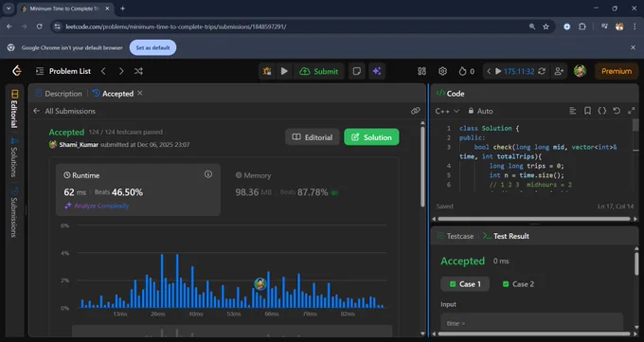644x342 pixels.
Task: Submit the solution
Action: click(319, 71)
